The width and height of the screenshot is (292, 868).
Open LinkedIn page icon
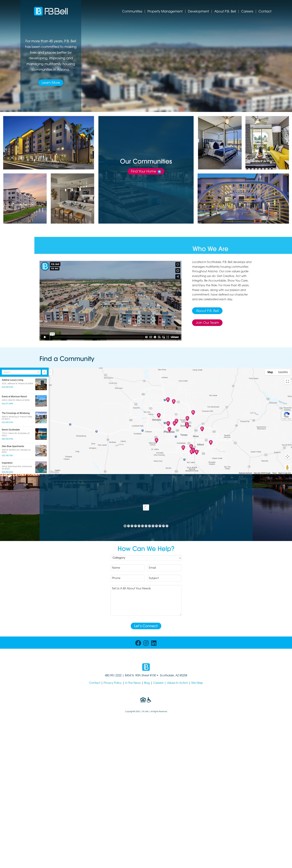[154, 643]
